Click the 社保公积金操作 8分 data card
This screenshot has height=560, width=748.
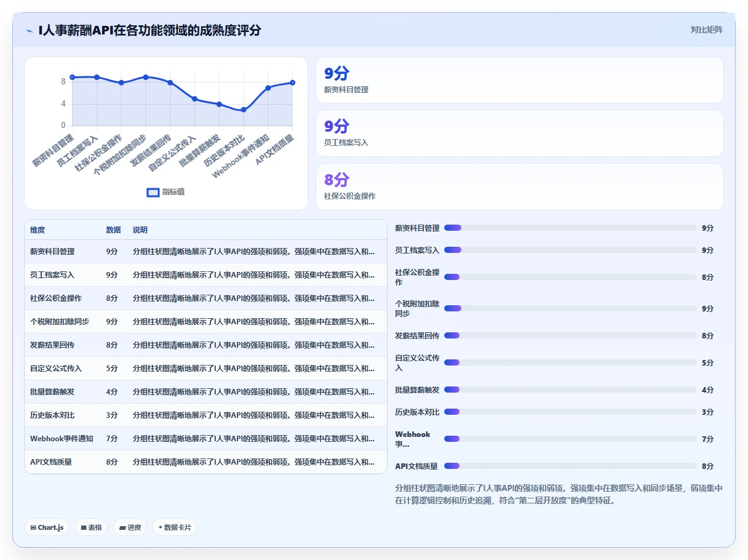pyautogui.click(x=520, y=186)
